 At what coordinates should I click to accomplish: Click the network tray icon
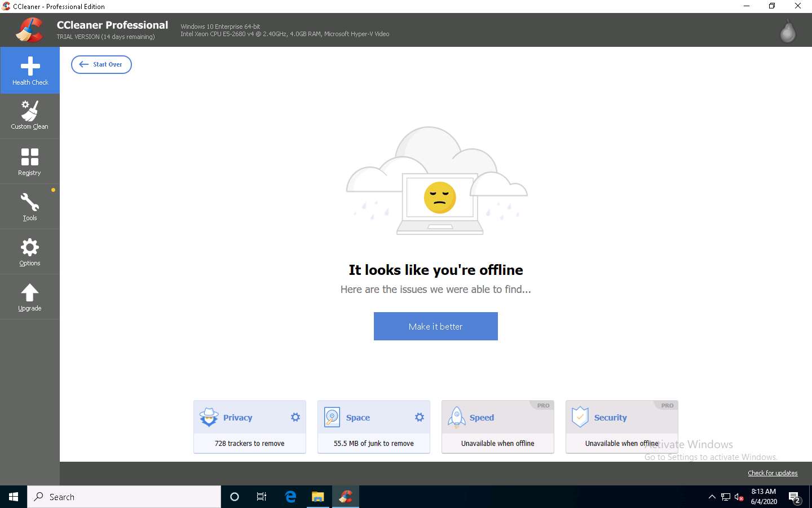click(726, 497)
